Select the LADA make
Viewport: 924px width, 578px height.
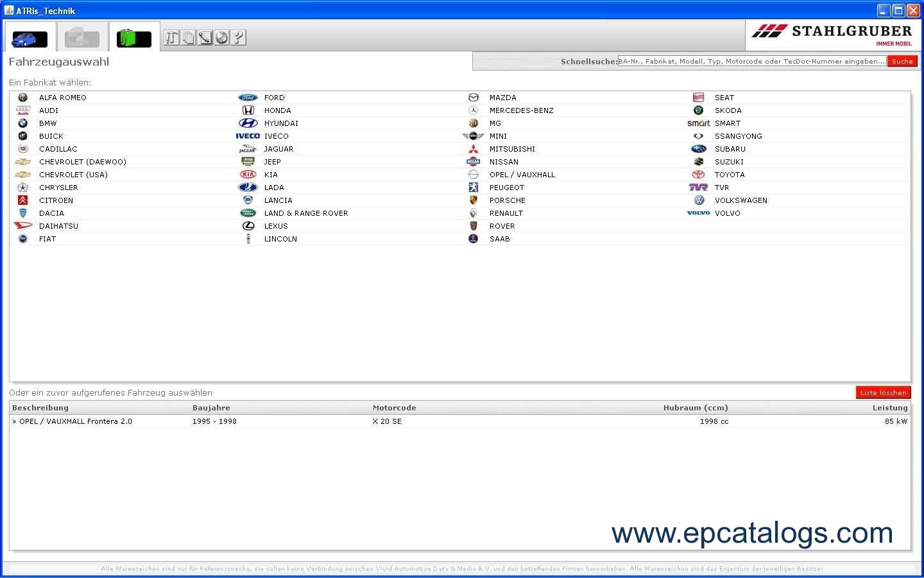pyautogui.click(x=274, y=188)
